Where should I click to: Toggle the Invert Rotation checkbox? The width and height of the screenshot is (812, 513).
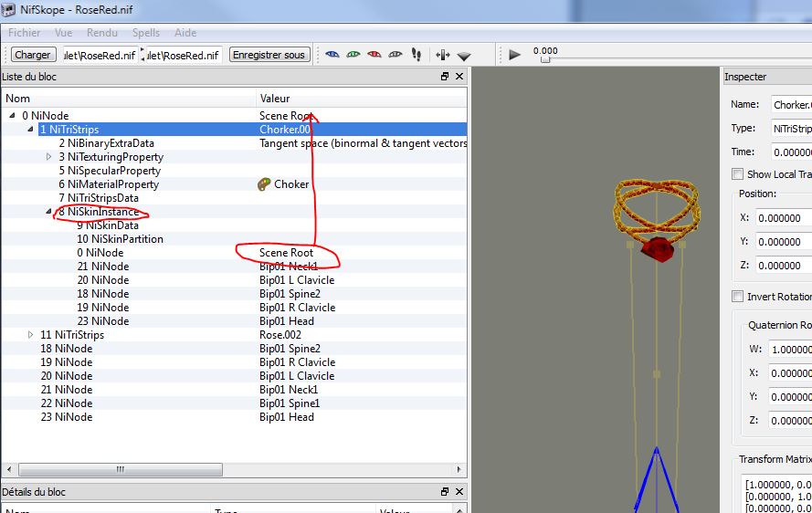(738, 297)
